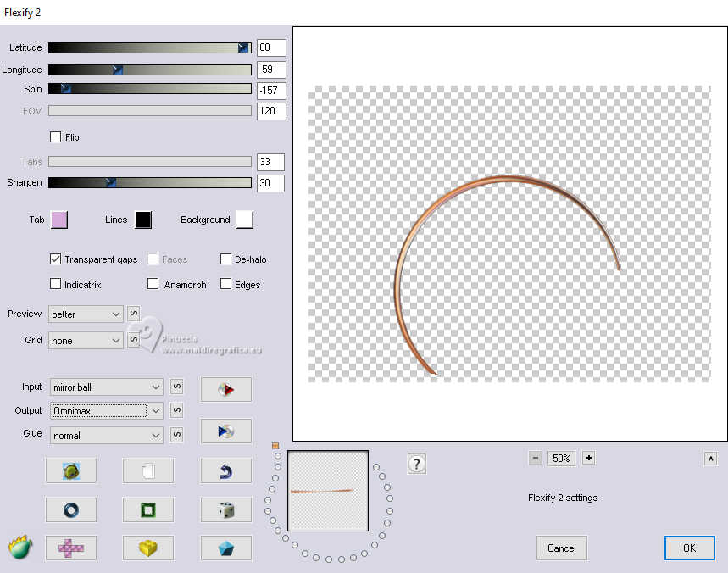Click the green square frame icon button
Image resolution: width=728 pixels, height=573 pixels.
pyautogui.click(x=148, y=509)
